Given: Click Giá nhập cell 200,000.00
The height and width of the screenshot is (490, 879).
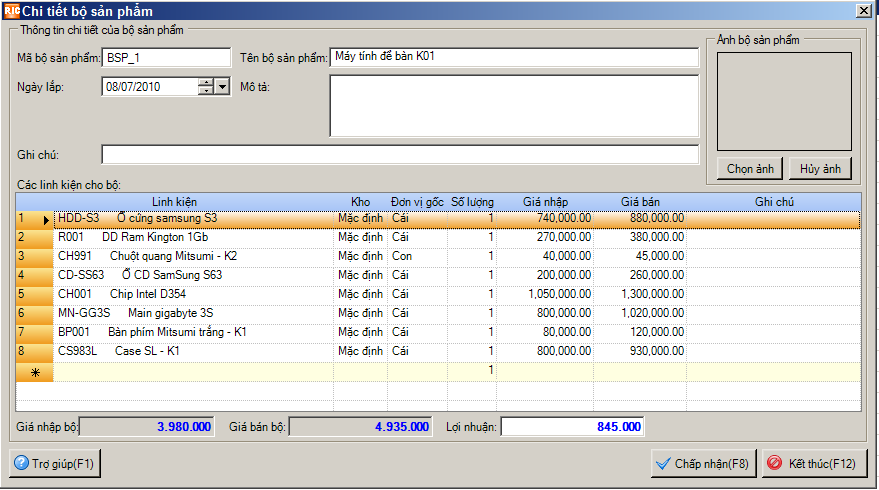Looking at the screenshot, I should click(545, 276).
